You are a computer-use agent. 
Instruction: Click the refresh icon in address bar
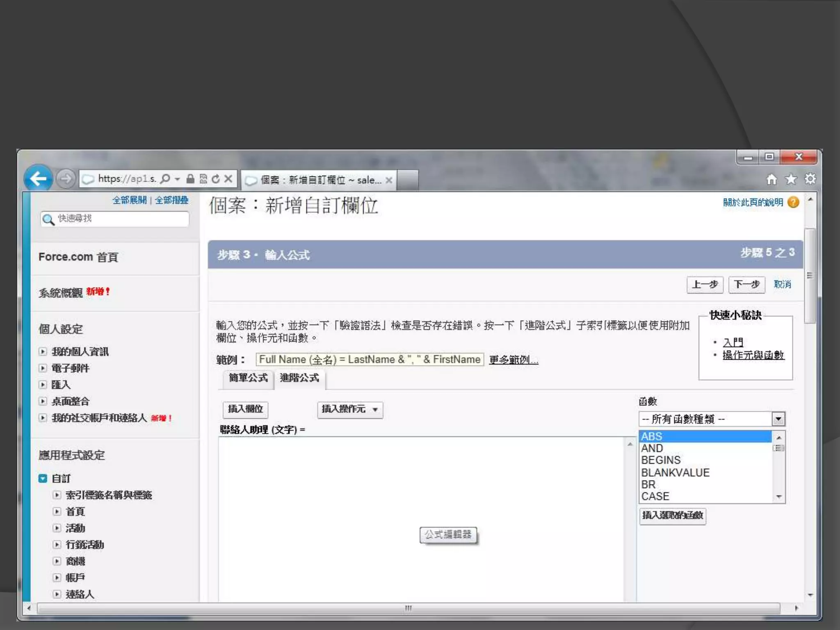216,179
